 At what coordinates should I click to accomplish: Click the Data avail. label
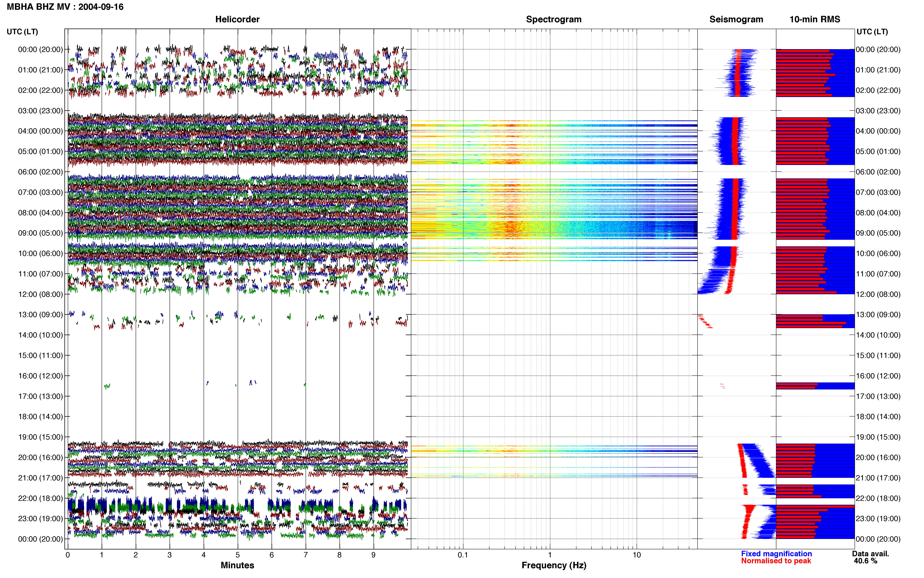[870, 554]
